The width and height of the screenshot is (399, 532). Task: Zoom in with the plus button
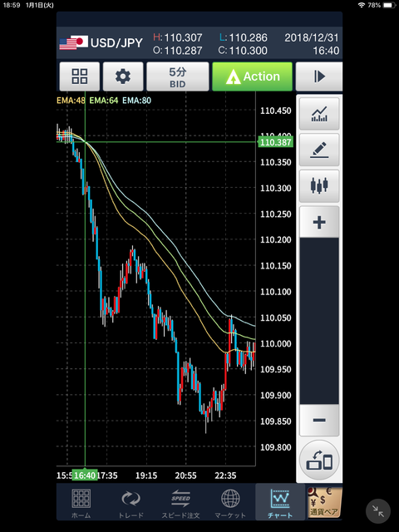[x=319, y=222]
